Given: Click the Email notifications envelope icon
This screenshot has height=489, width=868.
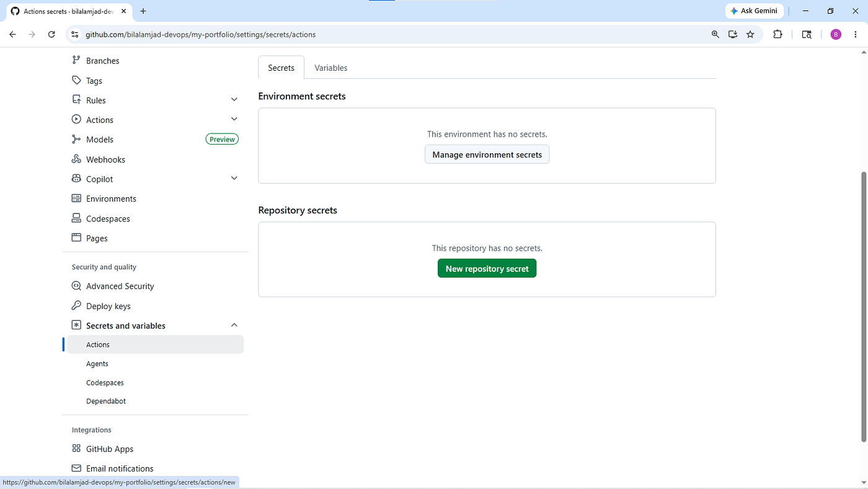Looking at the screenshot, I should (x=76, y=469).
